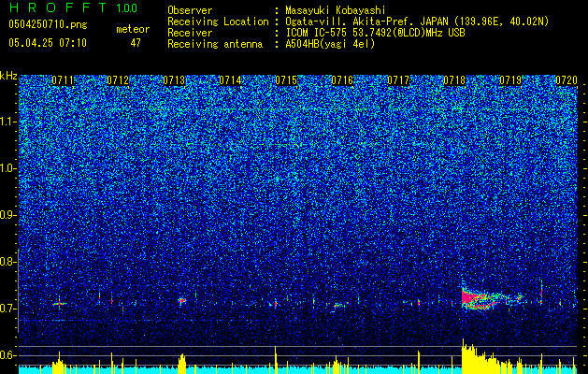This screenshot has width=588, height=374.
Task: Click the 0.7 kHz axis tick label
Action: click(7, 309)
